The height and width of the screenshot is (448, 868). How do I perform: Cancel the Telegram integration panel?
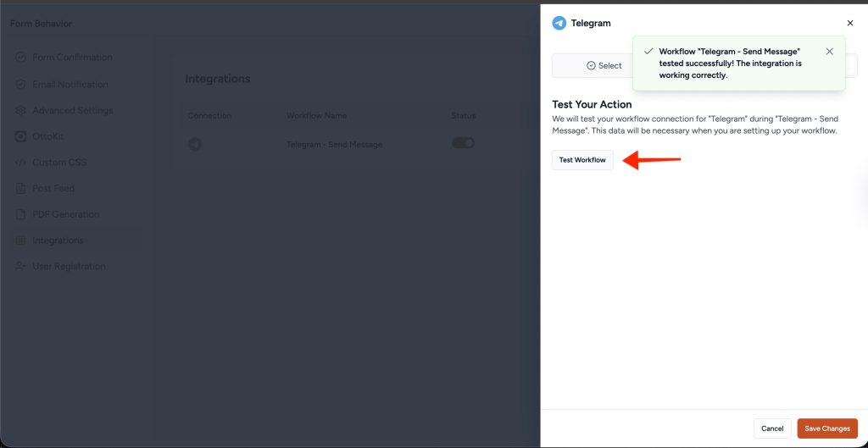pyautogui.click(x=771, y=429)
